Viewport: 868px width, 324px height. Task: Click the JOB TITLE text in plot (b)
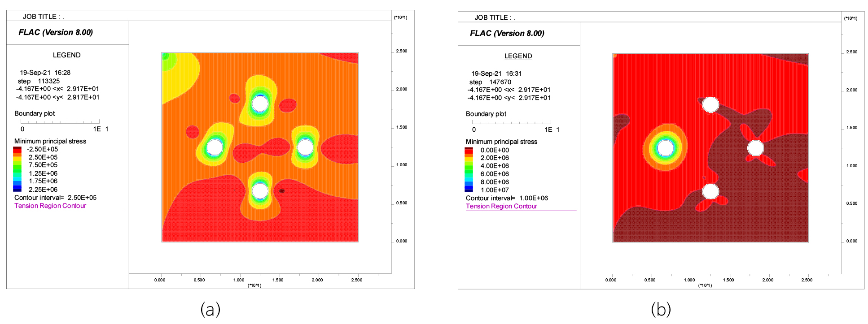click(x=495, y=17)
